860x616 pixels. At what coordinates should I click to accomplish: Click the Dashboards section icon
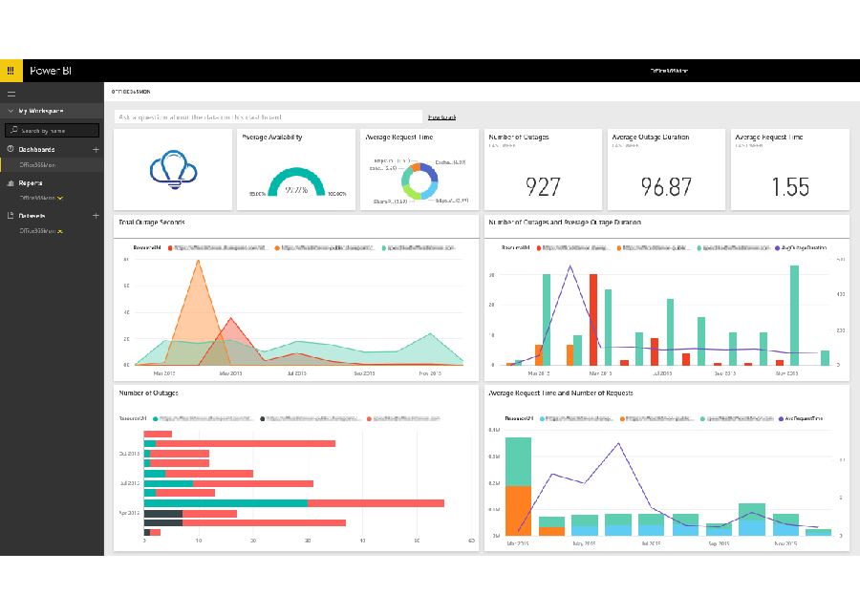10,149
